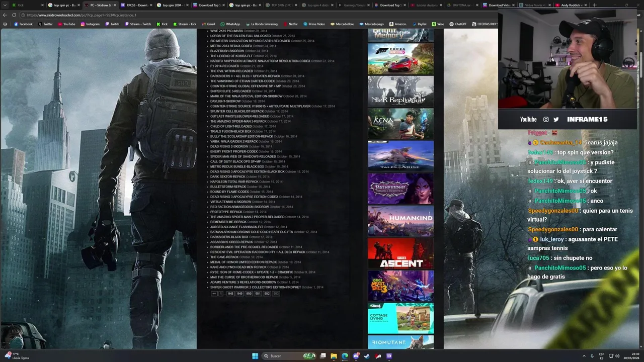Open THE EVIL WITHIN-RELOADED link
Viewport: 644px width, 362px height.
(x=231, y=71)
